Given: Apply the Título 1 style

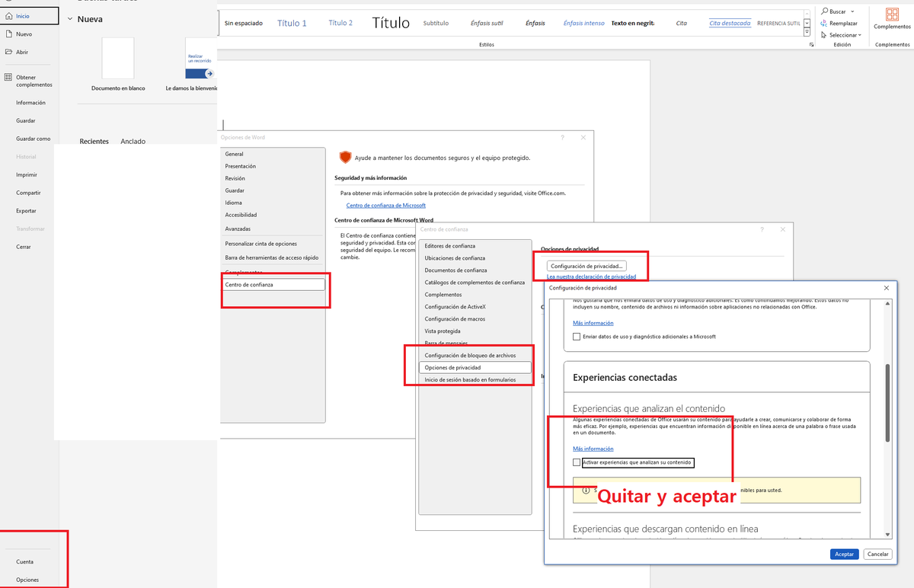Looking at the screenshot, I should [292, 24].
